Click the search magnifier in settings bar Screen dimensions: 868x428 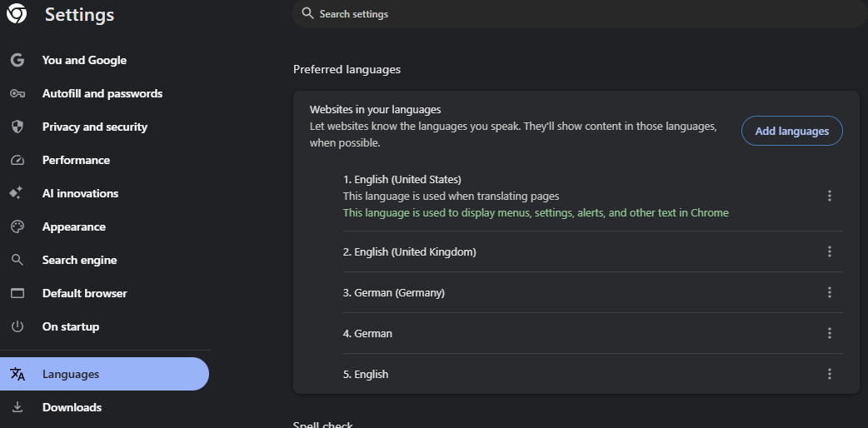(x=307, y=13)
